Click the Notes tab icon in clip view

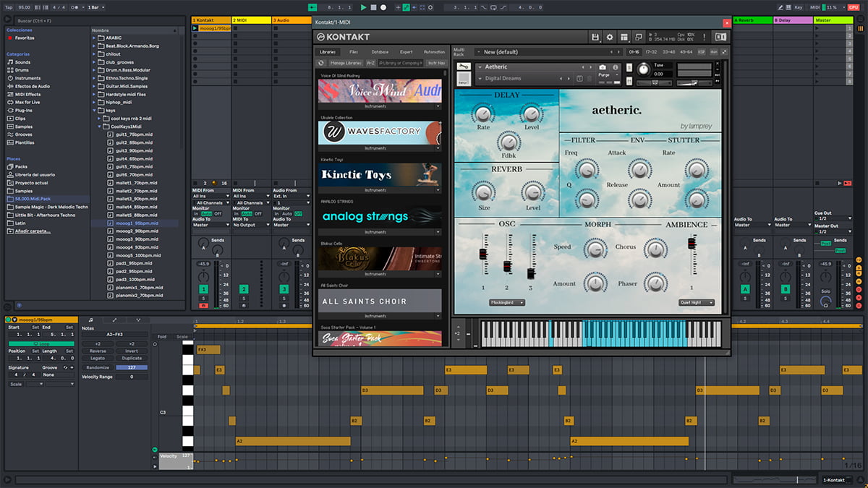[90, 320]
